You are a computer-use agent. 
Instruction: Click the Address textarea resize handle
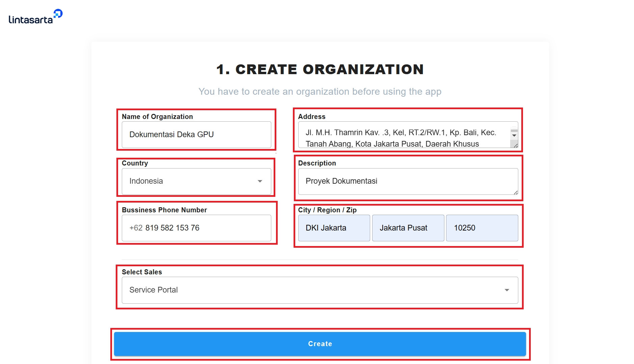tap(516, 146)
